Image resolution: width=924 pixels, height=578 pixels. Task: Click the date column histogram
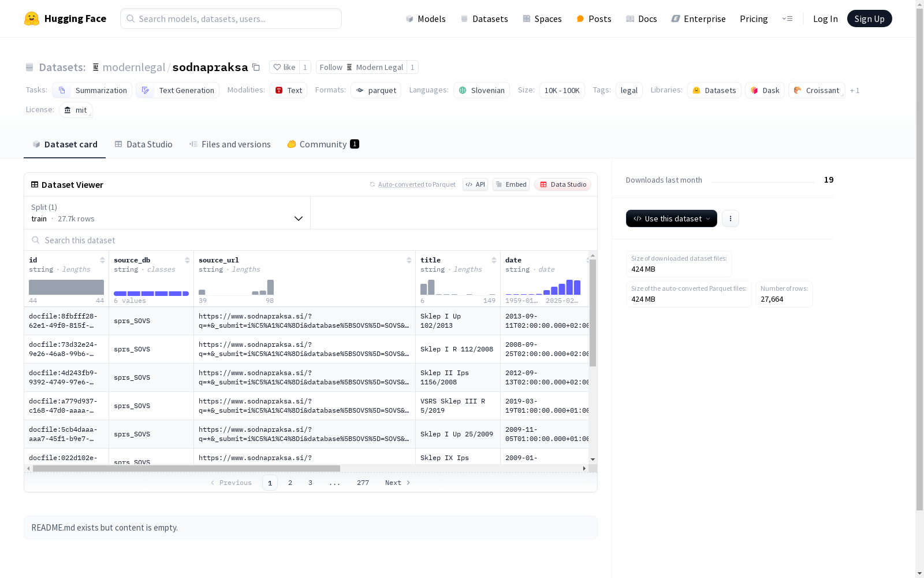tap(543, 287)
